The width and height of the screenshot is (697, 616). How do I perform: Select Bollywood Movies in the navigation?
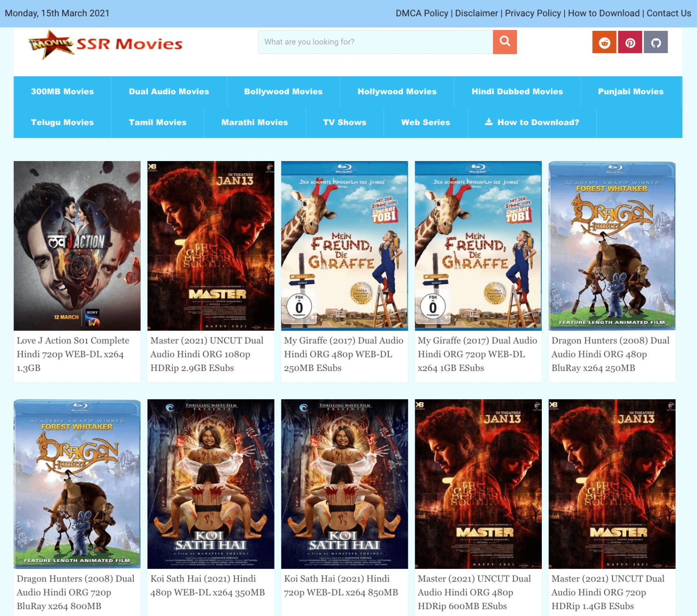tap(283, 91)
